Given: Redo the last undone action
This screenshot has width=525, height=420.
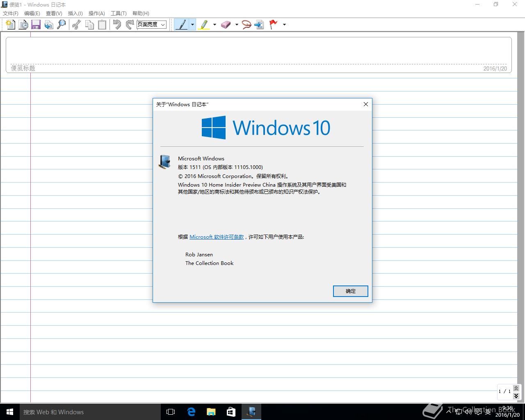Looking at the screenshot, I should [x=130, y=25].
